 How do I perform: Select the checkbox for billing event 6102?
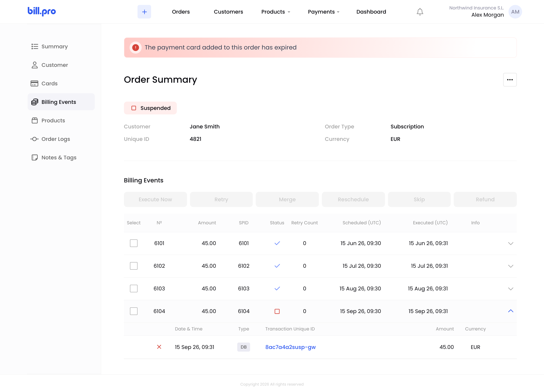tap(134, 266)
